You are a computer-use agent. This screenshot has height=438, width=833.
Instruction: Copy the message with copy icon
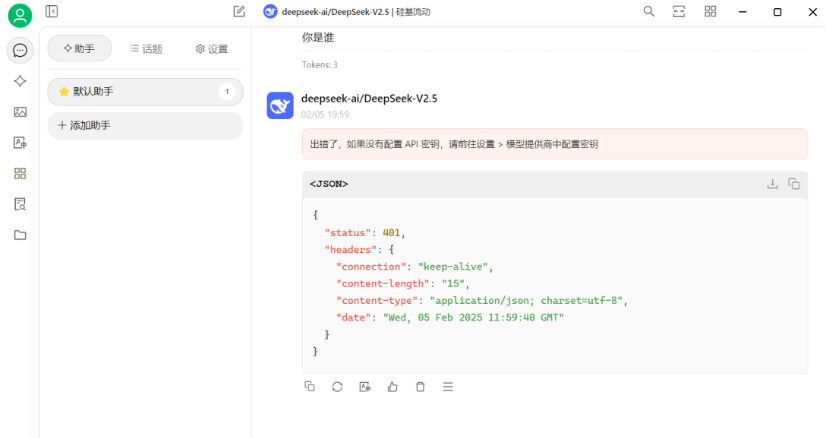tap(310, 387)
